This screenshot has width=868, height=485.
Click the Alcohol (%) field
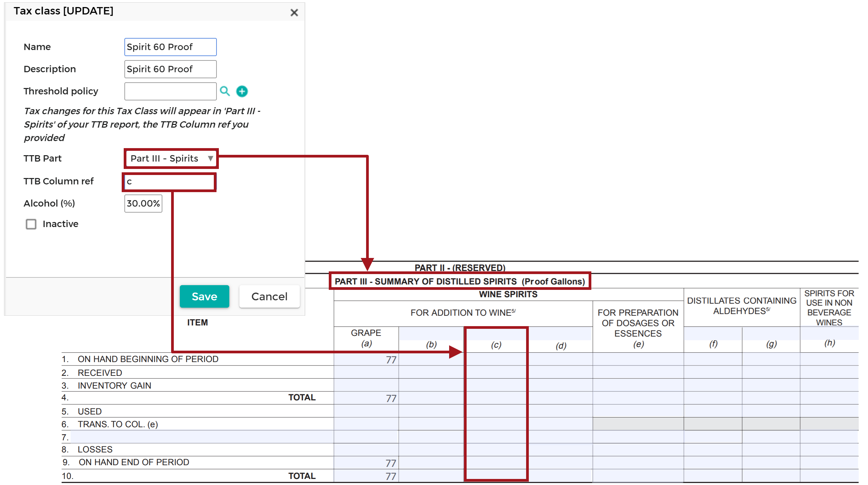pos(143,204)
